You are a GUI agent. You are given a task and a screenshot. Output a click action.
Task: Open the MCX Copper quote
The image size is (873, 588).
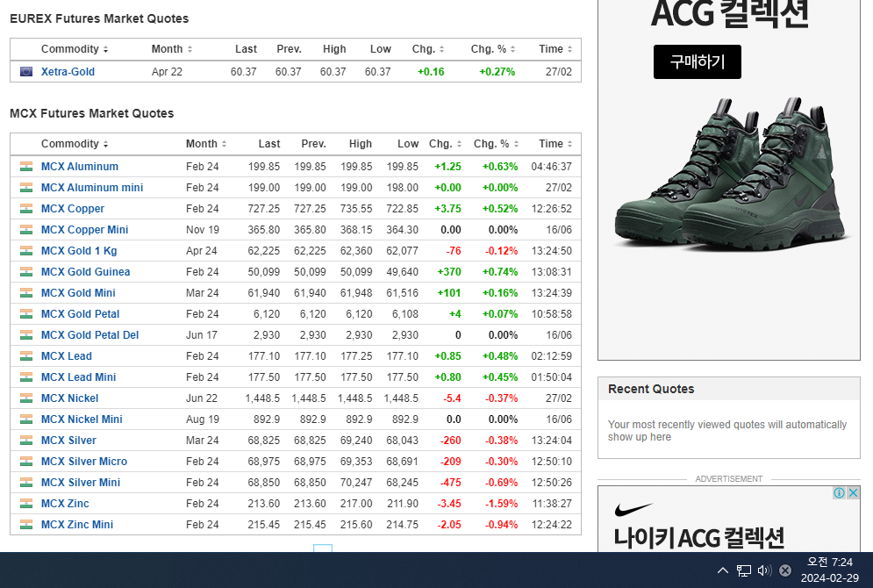[73, 209]
